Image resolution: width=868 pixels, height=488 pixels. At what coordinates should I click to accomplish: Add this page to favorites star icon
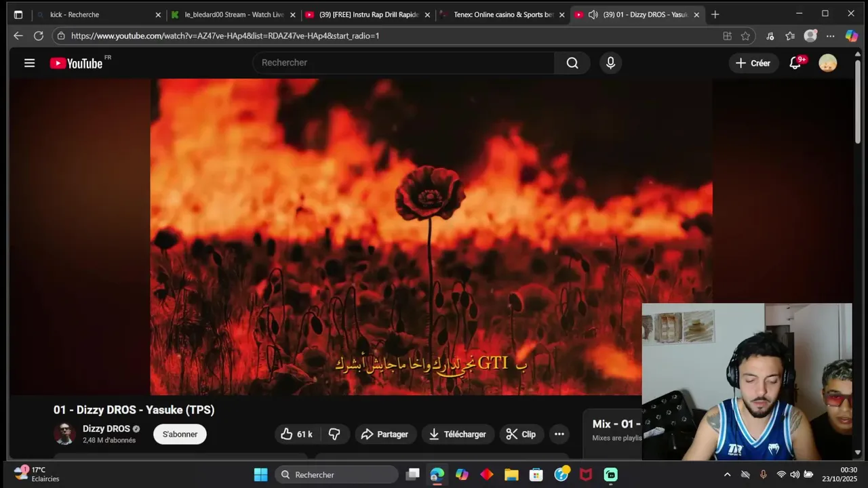tap(745, 36)
